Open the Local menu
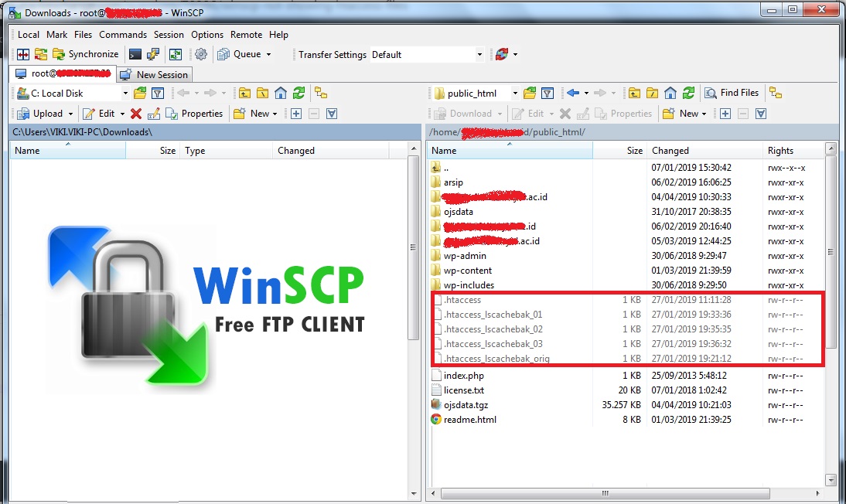Viewport: 846px width, 504px height. (x=29, y=35)
